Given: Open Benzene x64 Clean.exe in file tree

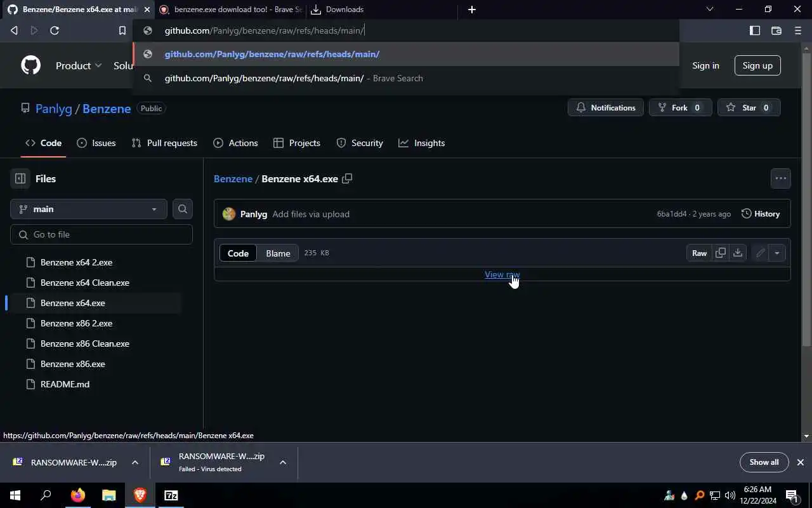Looking at the screenshot, I should [x=85, y=283].
